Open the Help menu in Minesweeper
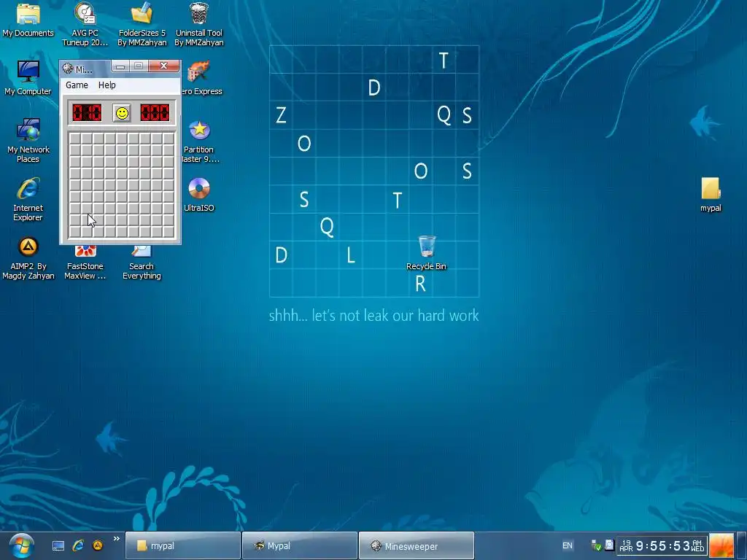The width and height of the screenshot is (747, 560). click(107, 85)
